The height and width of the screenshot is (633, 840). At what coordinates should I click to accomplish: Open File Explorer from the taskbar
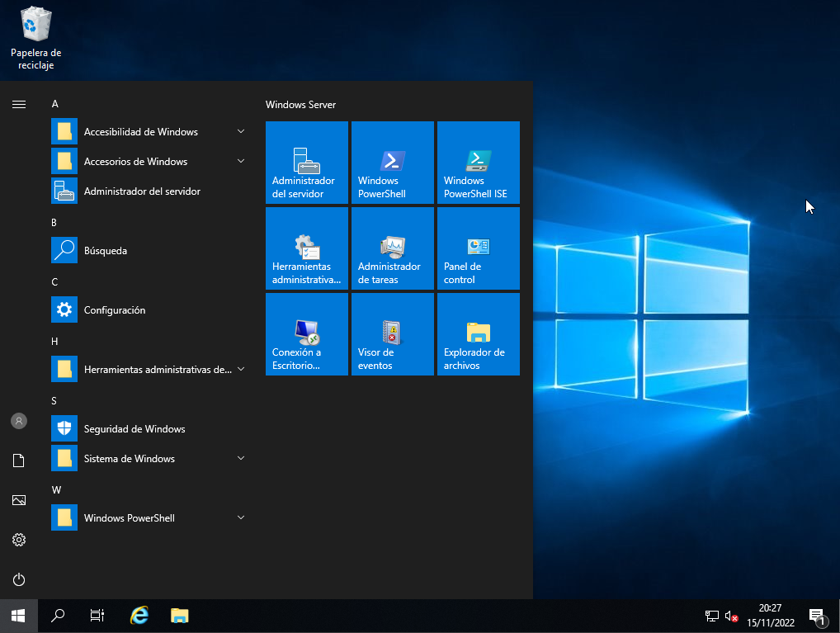pos(179,616)
